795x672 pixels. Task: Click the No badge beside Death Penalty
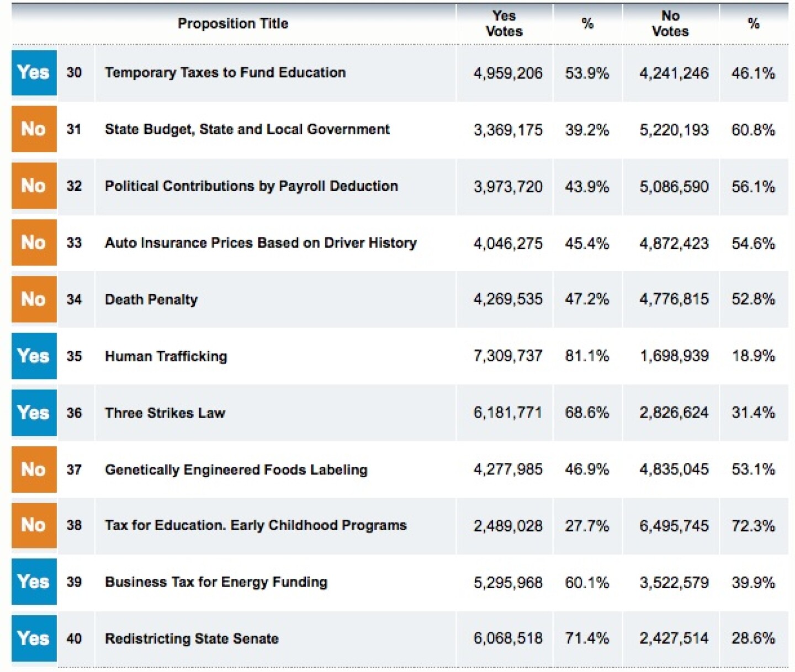pyautogui.click(x=34, y=299)
